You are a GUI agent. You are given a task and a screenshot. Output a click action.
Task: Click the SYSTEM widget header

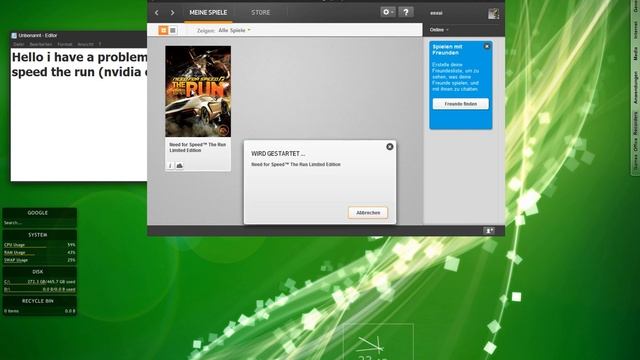point(38,235)
